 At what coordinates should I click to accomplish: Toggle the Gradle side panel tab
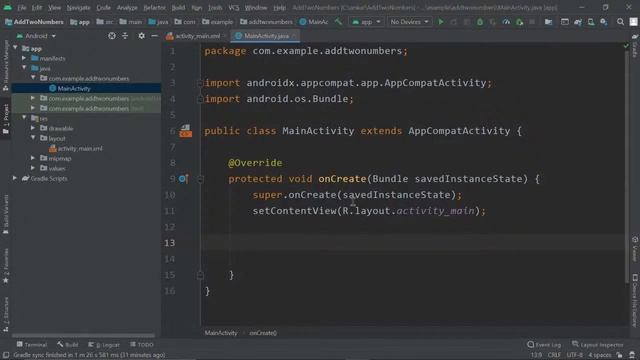[x=635, y=46]
